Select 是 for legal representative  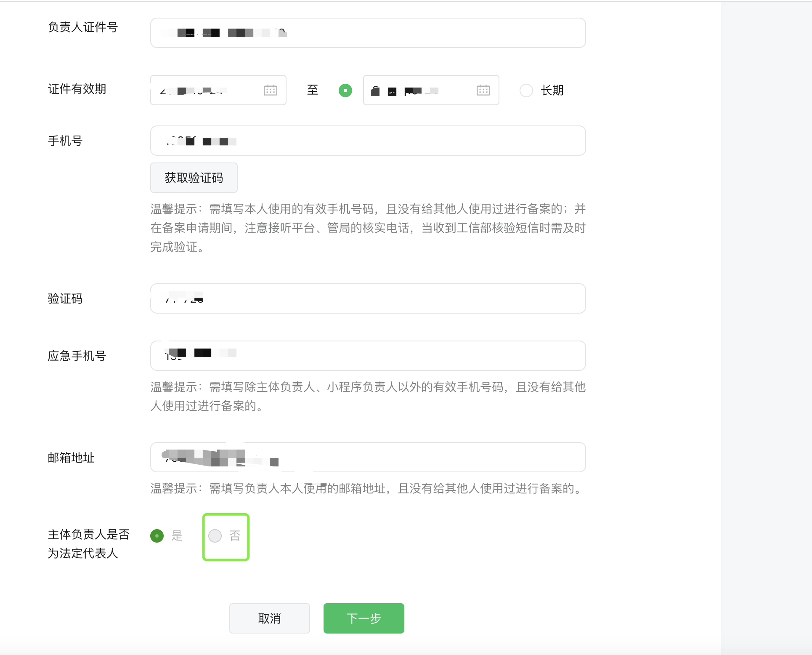click(x=157, y=535)
